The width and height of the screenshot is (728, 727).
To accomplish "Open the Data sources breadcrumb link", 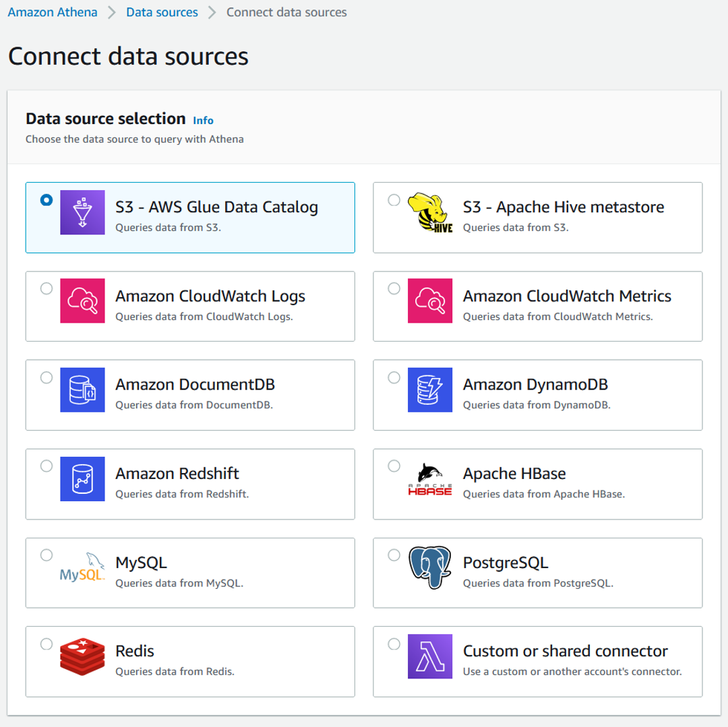I will click(162, 12).
